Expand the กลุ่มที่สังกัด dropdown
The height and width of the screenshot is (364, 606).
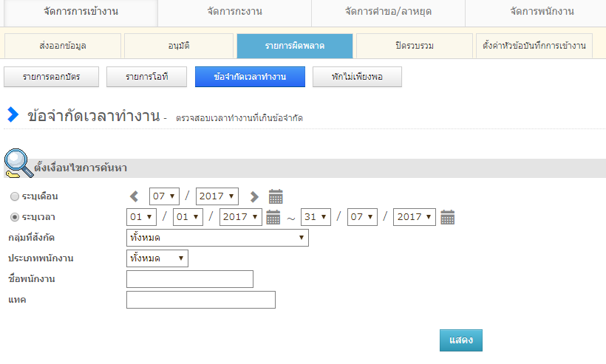(x=217, y=238)
